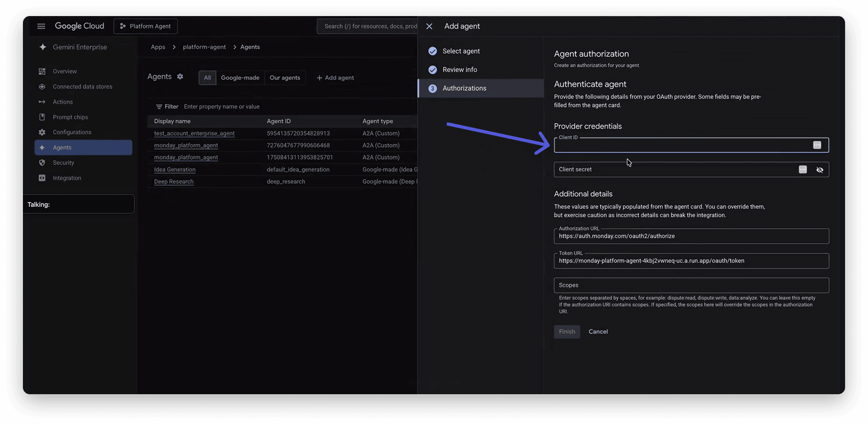Switch to Our agents tab
The width and height of the screenshot is (868, 424).
tap(285, 77)
